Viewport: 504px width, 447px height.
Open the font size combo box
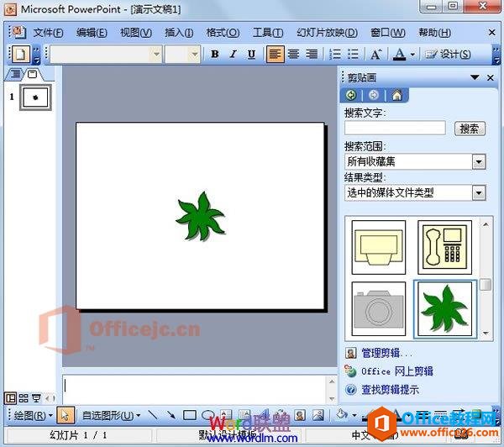coord(182,54)
